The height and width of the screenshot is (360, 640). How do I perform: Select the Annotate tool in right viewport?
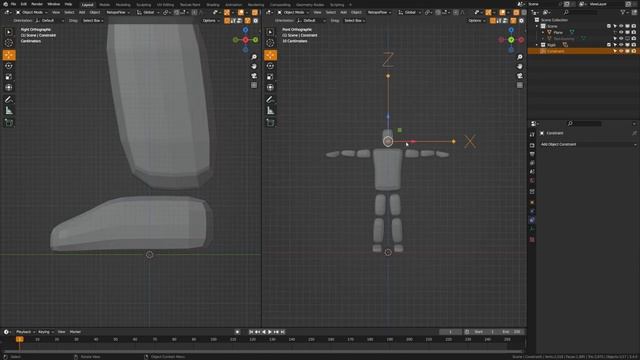(270, 100)
